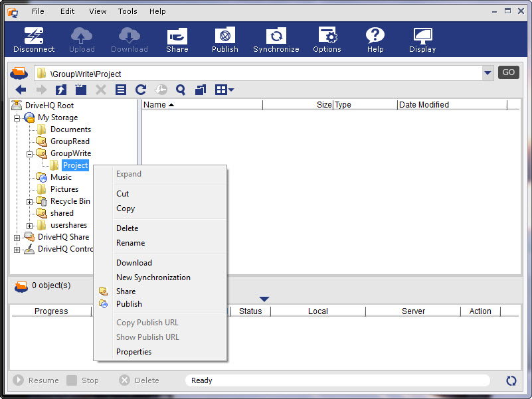Click the Publish toolbar icon
Image resolution: width=532 pixels, height=399 pixels.
pyautogui.click(x=225, y=40)
